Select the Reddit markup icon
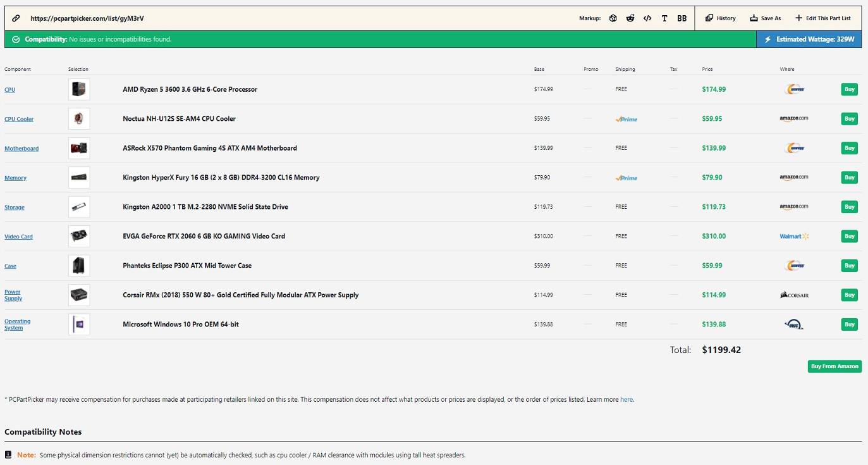This screenshot has height=465, width=868. point(630,18)
